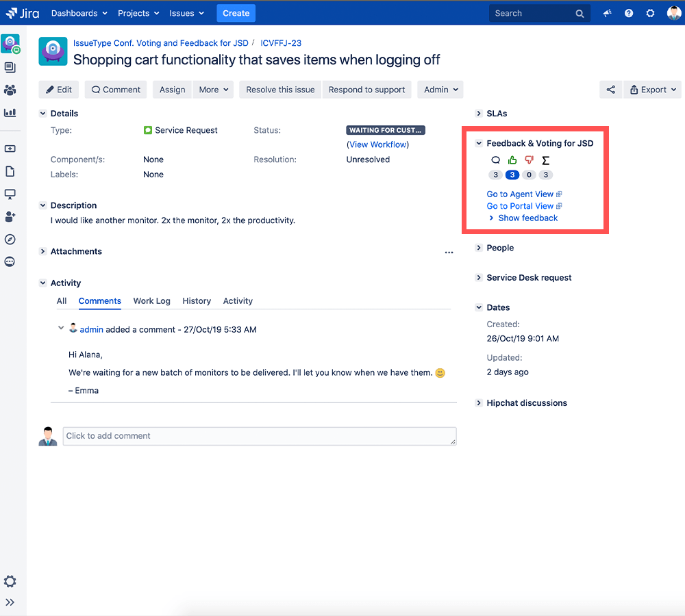Open the Export dropdown

tap(653, 90)
